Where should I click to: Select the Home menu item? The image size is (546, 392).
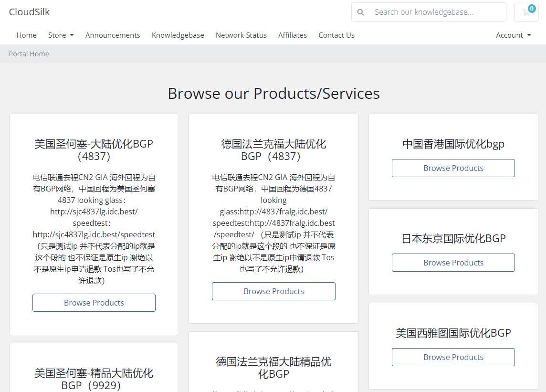coord(26,35)
